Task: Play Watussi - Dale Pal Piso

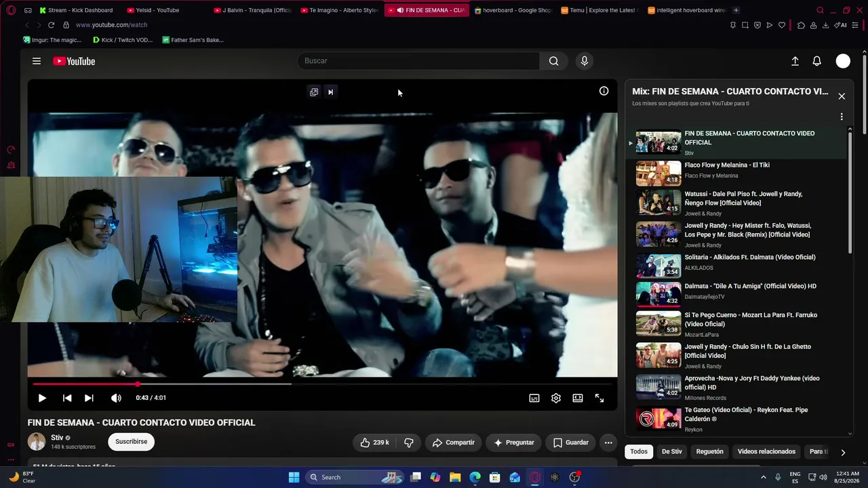Action: 737,203
